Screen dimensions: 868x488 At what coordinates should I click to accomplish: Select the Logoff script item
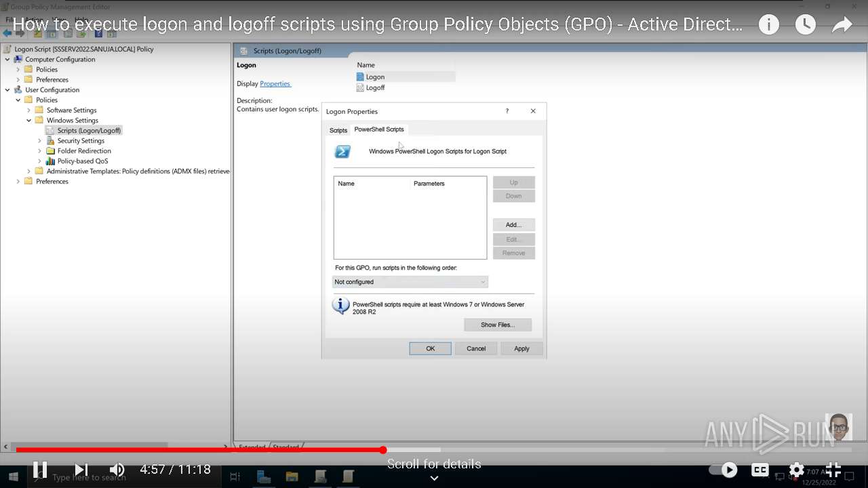click(x=375, y=87)
